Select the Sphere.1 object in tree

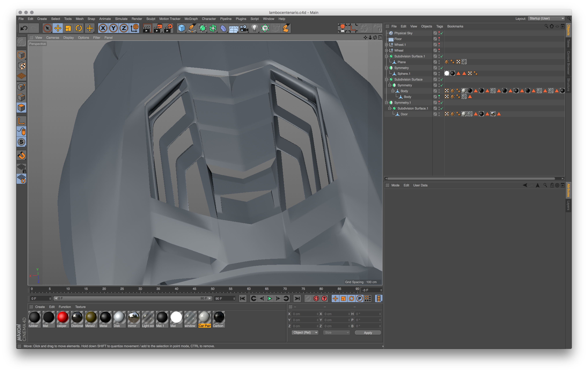coord(404,74)
